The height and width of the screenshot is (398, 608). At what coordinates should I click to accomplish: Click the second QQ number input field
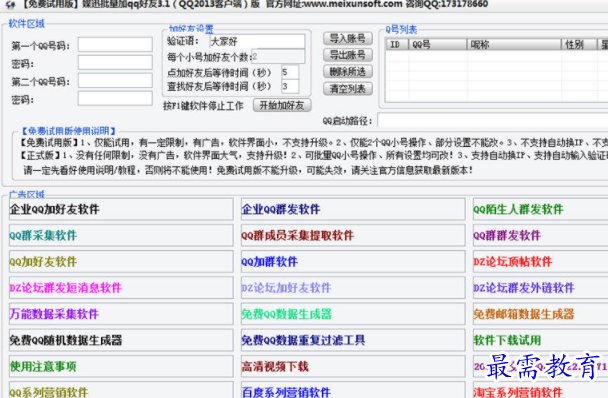tap(115, 81)
